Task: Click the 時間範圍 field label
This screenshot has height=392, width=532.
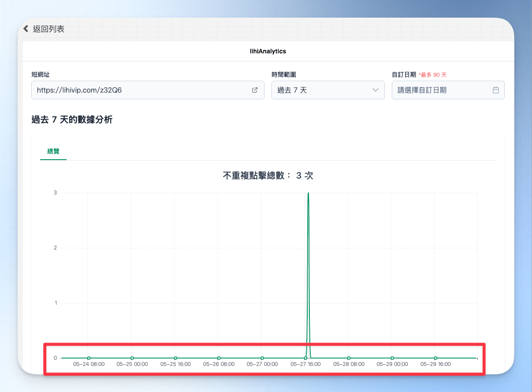Action: tap(284, 75)
